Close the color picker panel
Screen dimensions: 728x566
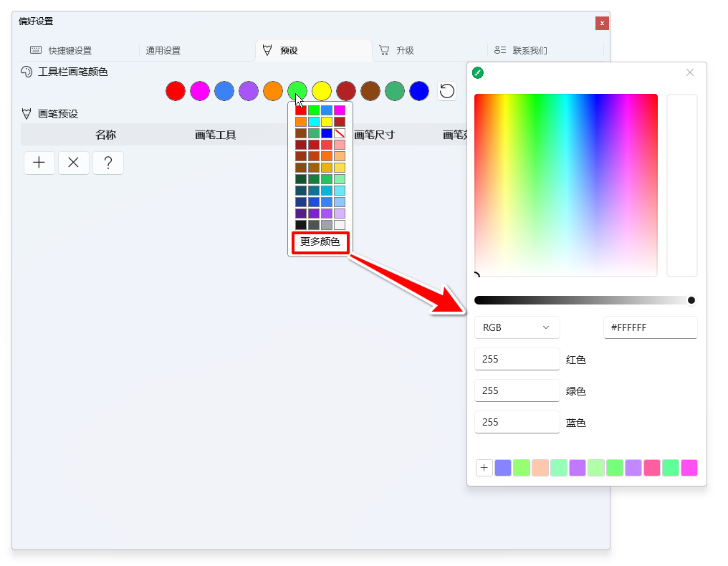pos(690,72)
